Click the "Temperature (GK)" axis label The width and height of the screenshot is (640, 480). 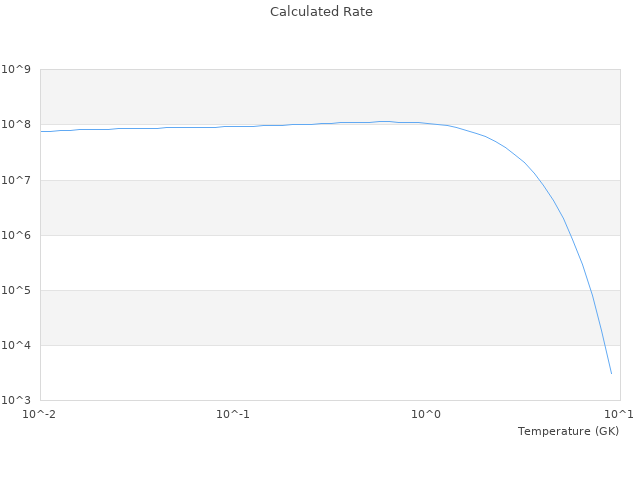pos(568,431)
